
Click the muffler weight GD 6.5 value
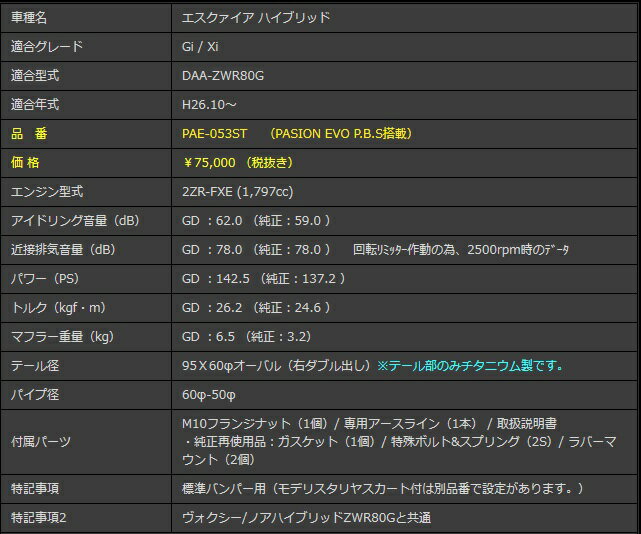pyautogui.click(x=213, y=337)
